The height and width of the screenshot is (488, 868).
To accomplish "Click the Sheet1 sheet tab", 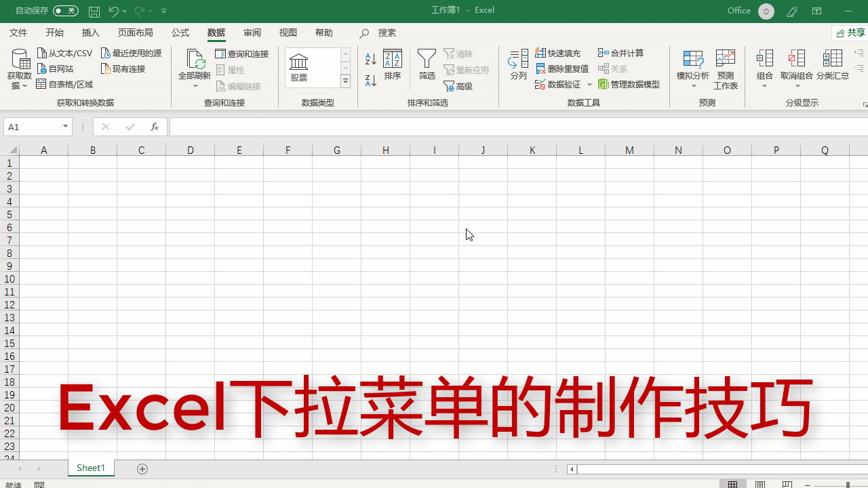I will (91, 468).
